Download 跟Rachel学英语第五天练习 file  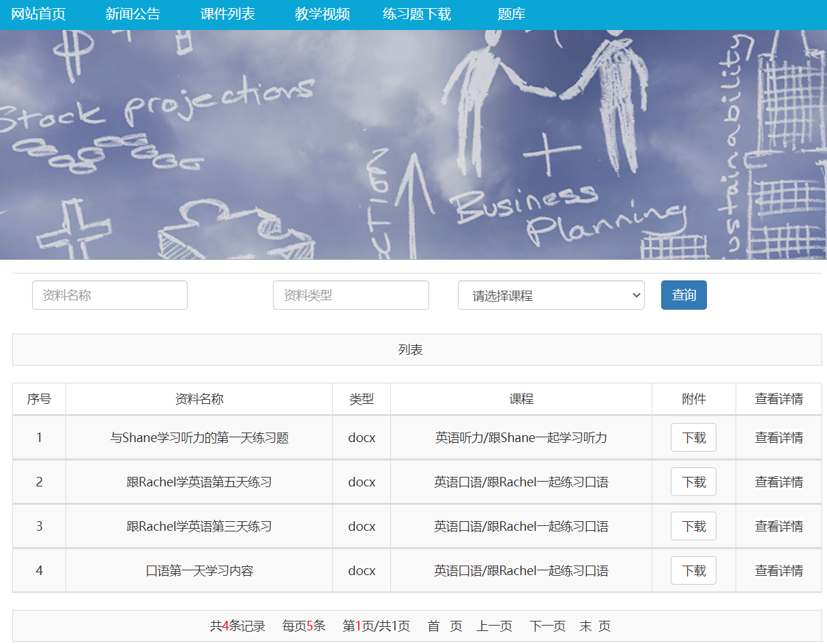[693, 482]
